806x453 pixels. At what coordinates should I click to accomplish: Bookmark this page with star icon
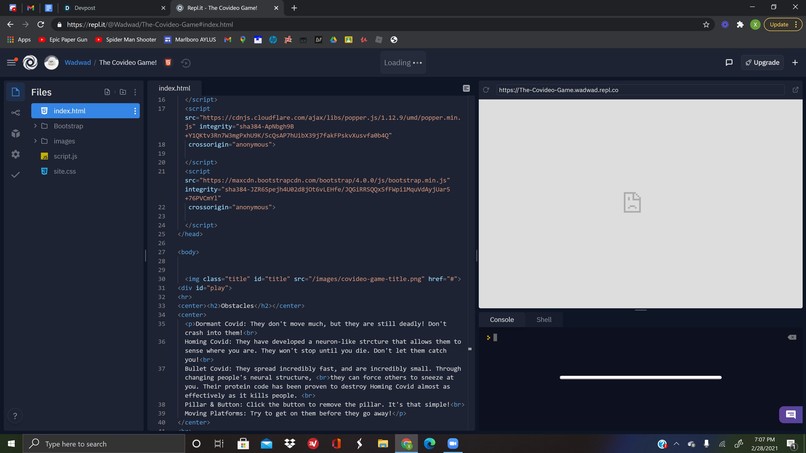pos(706,24)
